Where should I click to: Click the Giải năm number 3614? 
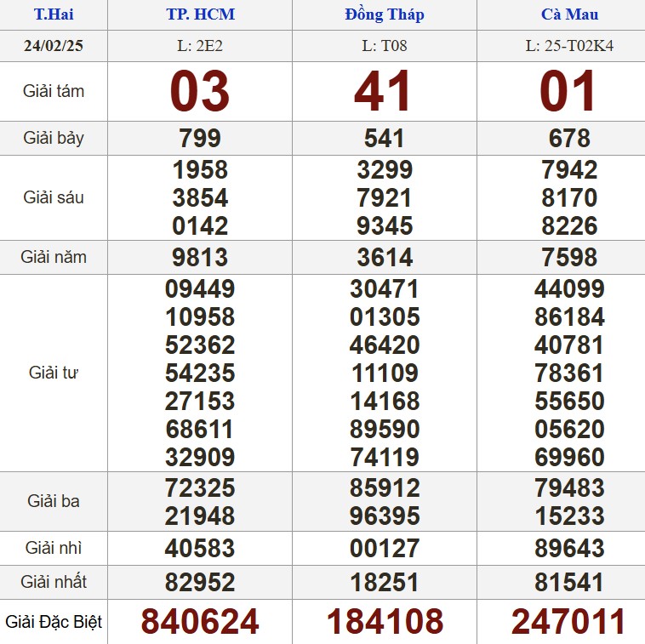click(x=385, y=257)
